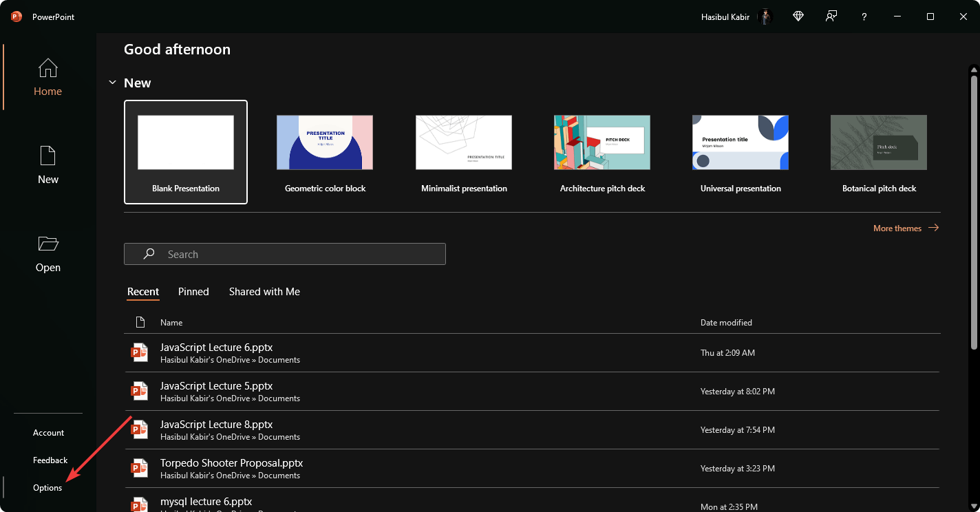Collapse the New templates section
The image size is (980, 512).
[112, 83]
